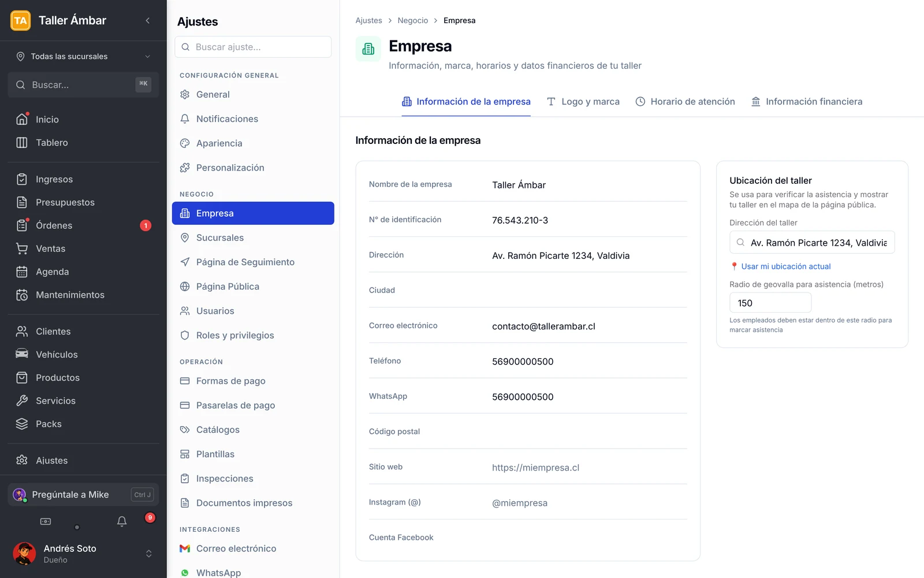Click the Instagram placeholder @miempresa
Viewport: 924px width, 578px height.
point(520,503)
